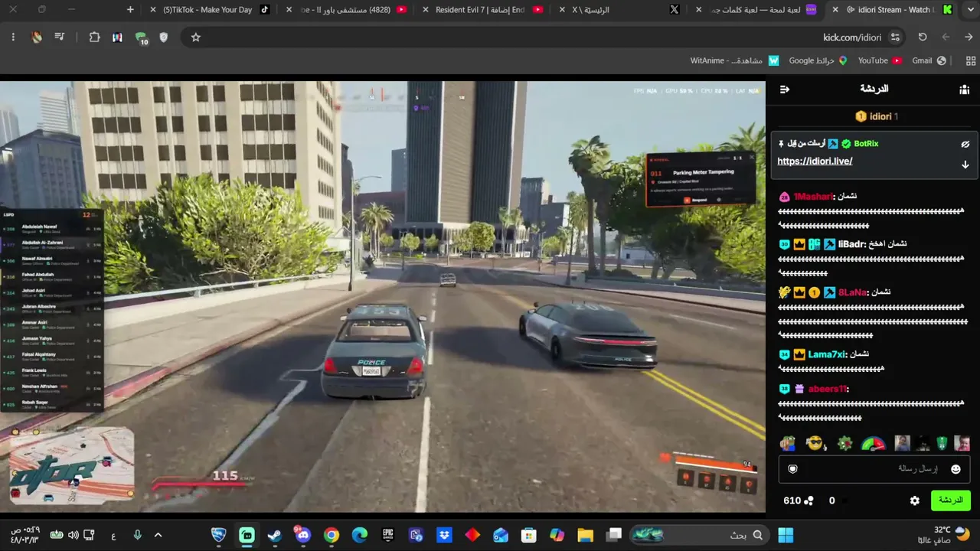This screenshot has width=980, height=551.
Task: Open Steam from the taskbar
Action: coord(275,535)
